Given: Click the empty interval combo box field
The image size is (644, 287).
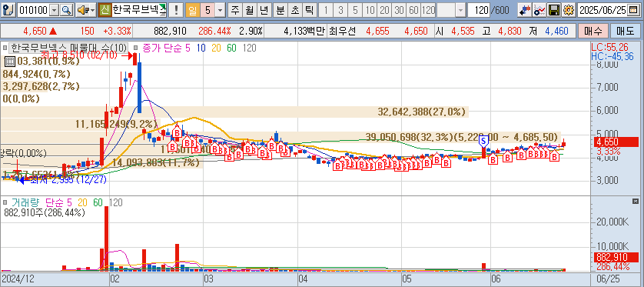Looking at the screenshot, I should coord(446,10).
